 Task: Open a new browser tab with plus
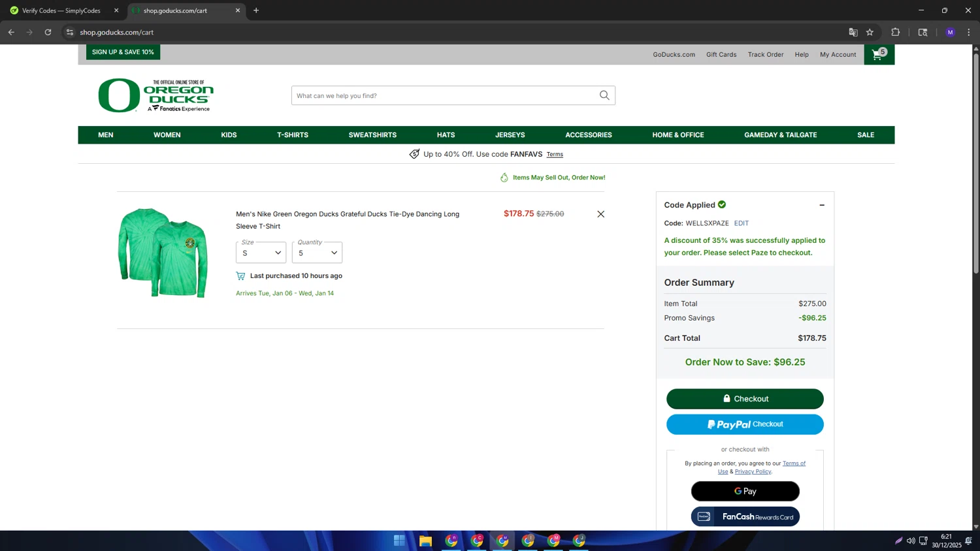(256, 10)
